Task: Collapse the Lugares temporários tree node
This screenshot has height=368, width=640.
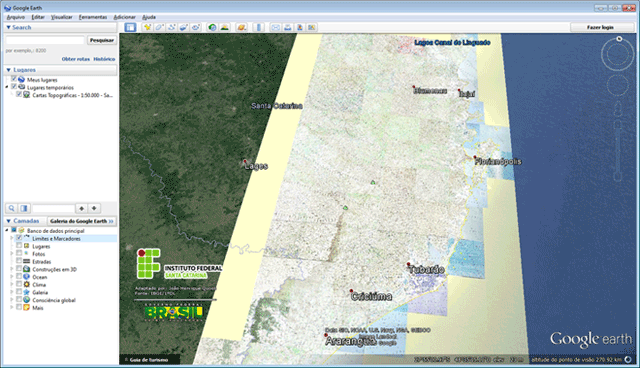Action: pyautogui.click(x=7, y=87)
